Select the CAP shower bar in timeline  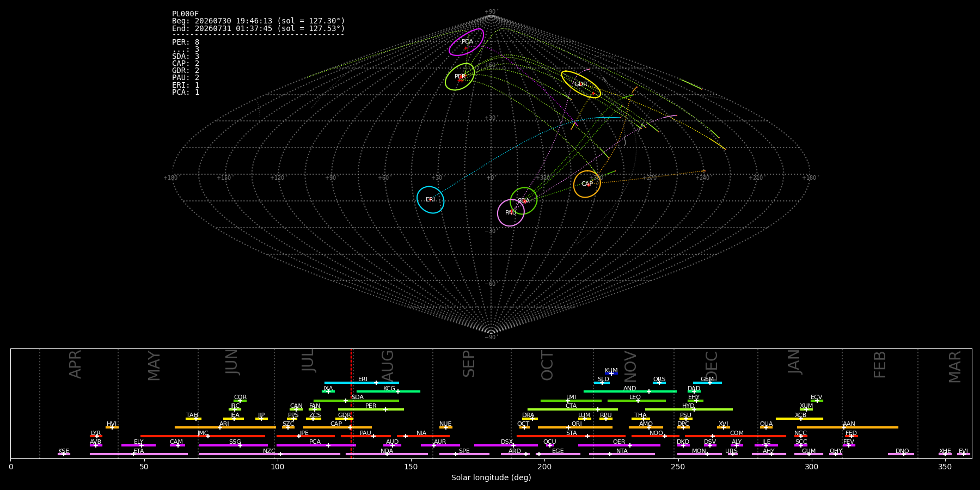(x=338, y=427)
